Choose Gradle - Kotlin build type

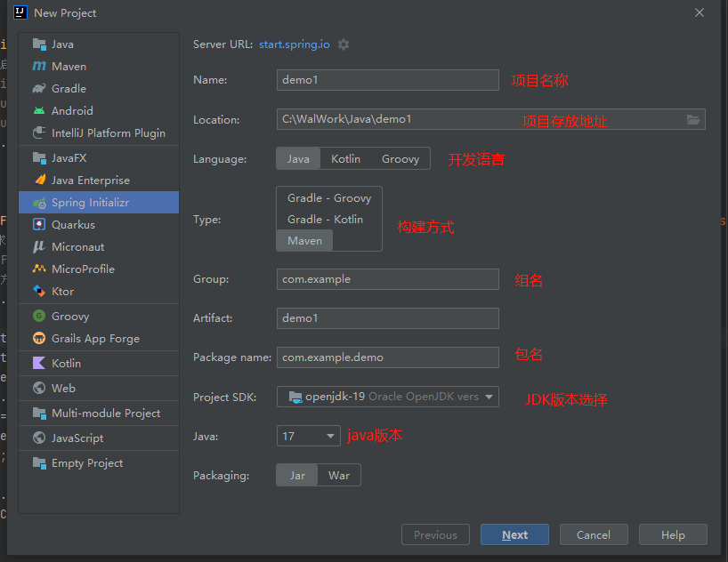point(325,220)
